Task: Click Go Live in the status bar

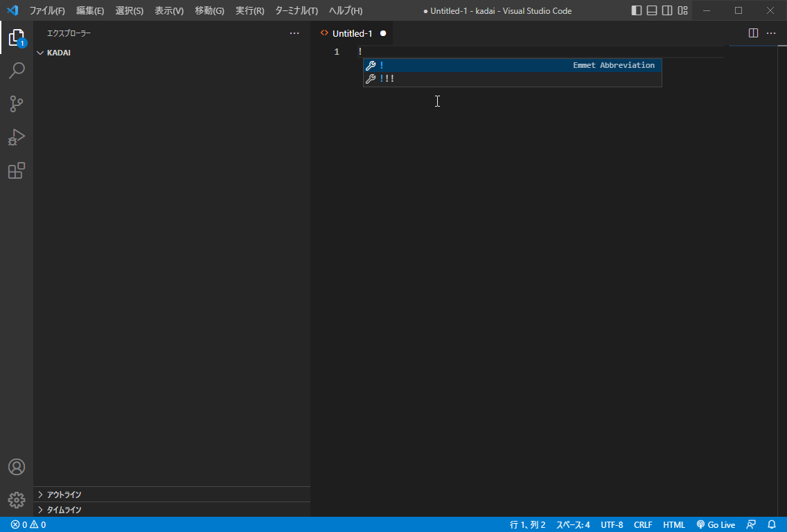Action: coord(716,525)
